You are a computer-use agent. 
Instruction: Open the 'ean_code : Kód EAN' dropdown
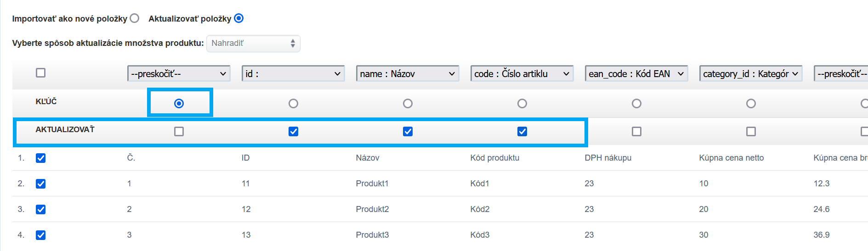[x=636, y=73]
